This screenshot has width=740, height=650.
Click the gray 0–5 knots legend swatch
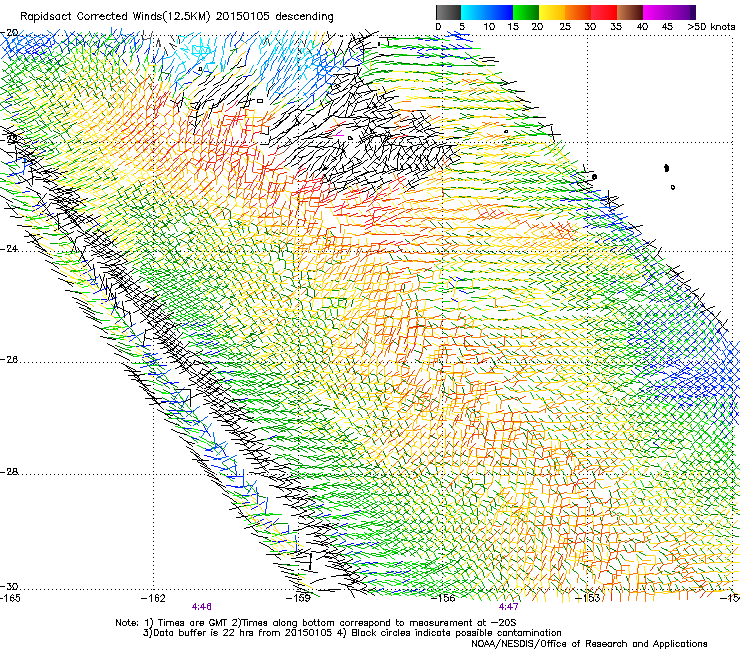tap(448, 12)
